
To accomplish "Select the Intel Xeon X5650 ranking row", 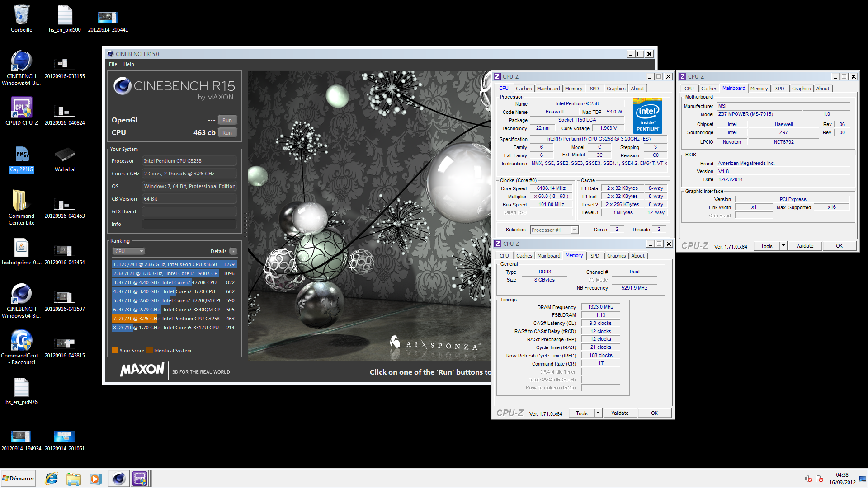I will point(174,264).
